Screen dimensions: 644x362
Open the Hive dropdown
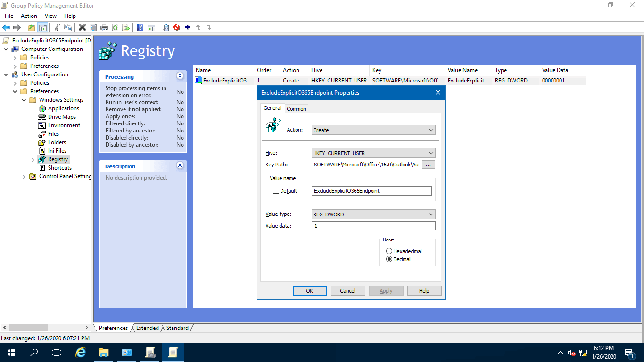[x=373, y=153]
